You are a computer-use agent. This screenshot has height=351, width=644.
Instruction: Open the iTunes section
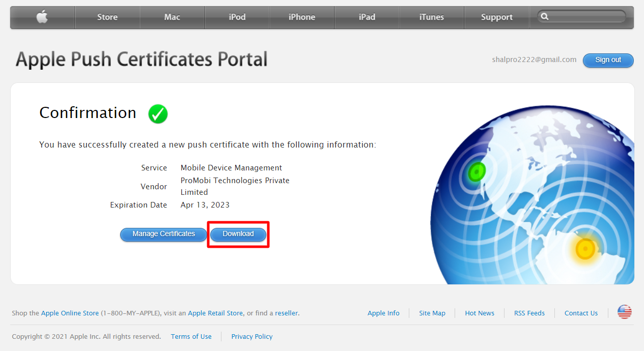432,17
